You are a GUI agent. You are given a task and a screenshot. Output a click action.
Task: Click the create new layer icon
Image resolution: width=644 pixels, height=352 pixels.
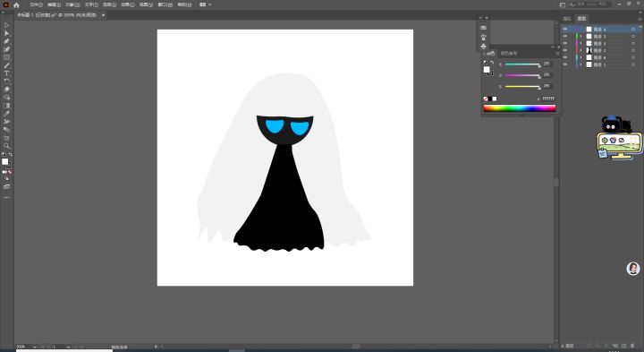(x=624, y=346)
